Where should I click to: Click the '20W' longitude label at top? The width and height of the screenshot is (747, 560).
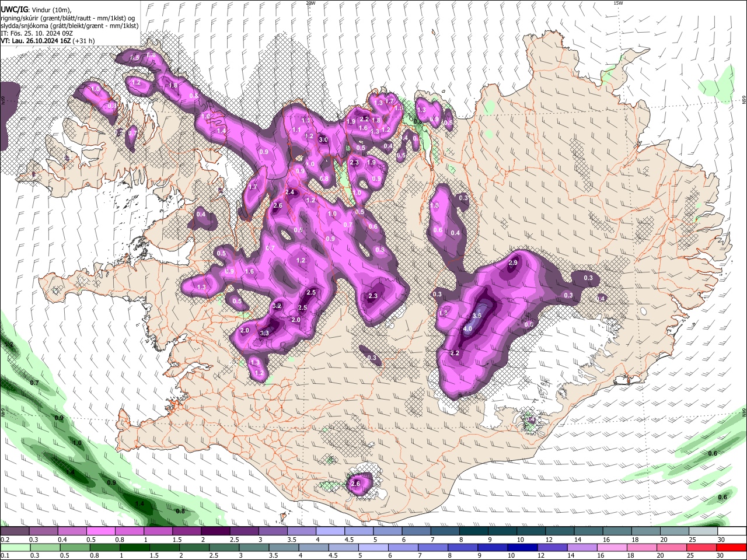(310, 3)
